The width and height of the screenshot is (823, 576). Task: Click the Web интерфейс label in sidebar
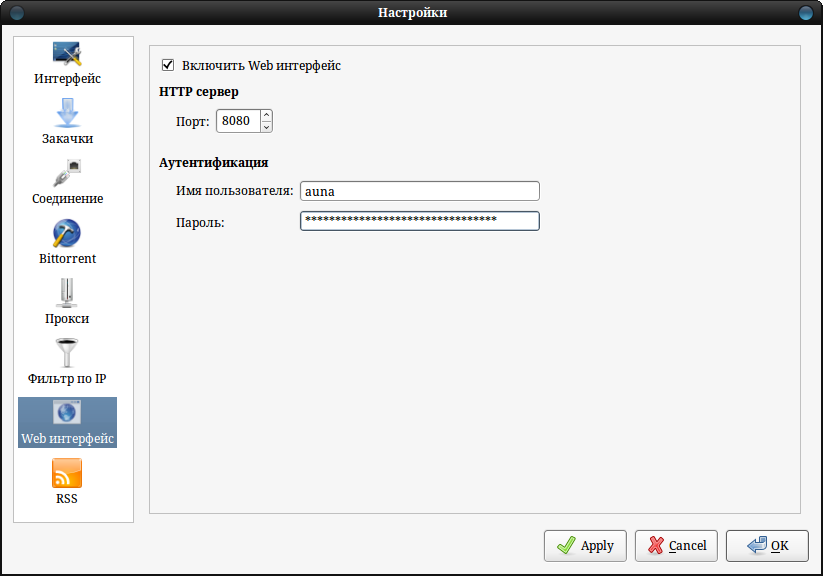67,438
